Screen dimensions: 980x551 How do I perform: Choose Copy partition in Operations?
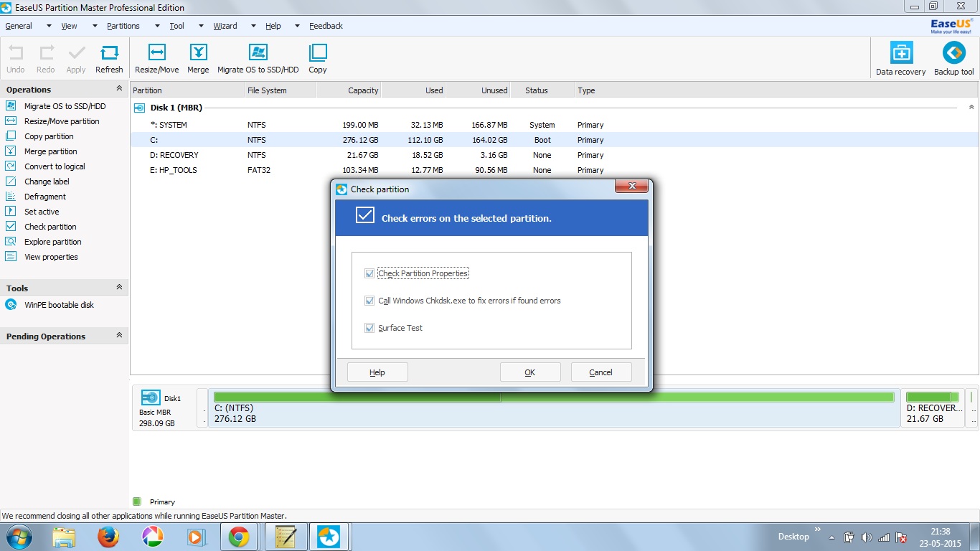(x=49, y=136)
